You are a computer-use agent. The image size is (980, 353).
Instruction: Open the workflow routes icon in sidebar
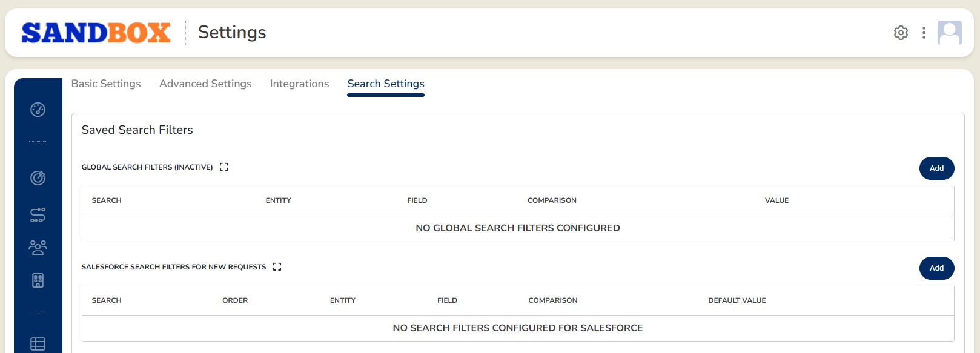38,215
